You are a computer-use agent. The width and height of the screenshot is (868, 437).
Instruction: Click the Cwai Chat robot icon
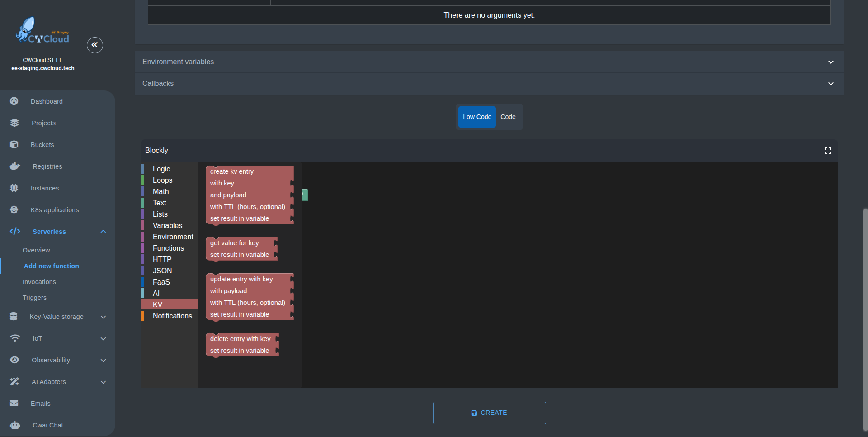pos(15,425)
